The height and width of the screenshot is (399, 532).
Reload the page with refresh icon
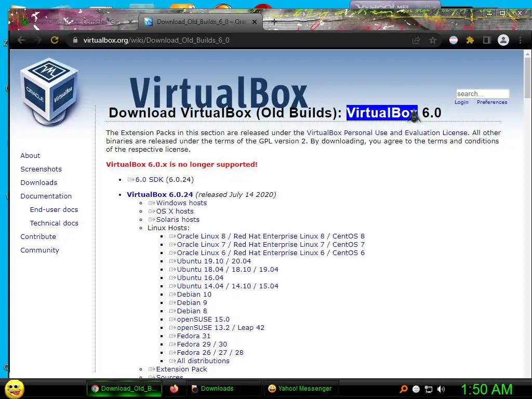(54, 40)
